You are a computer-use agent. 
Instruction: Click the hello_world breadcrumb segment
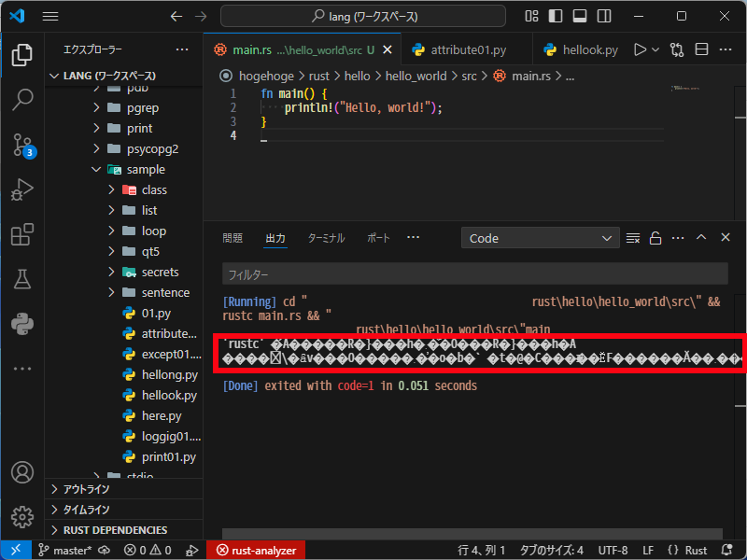click(416, 77)
